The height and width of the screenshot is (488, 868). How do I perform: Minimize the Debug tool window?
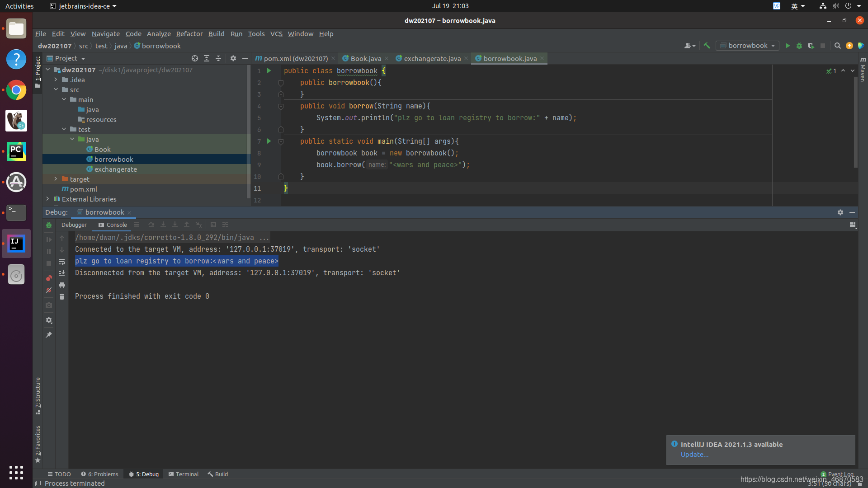click(852, 212)
